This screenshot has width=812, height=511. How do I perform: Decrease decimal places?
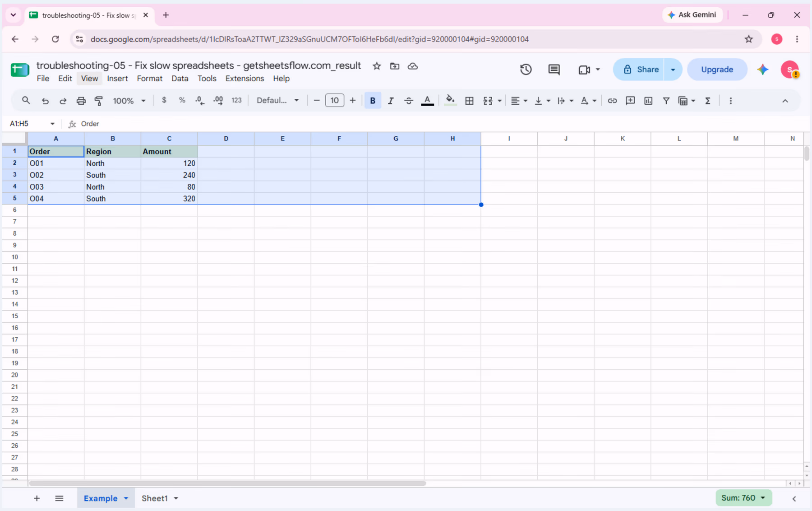coord(200,101)
